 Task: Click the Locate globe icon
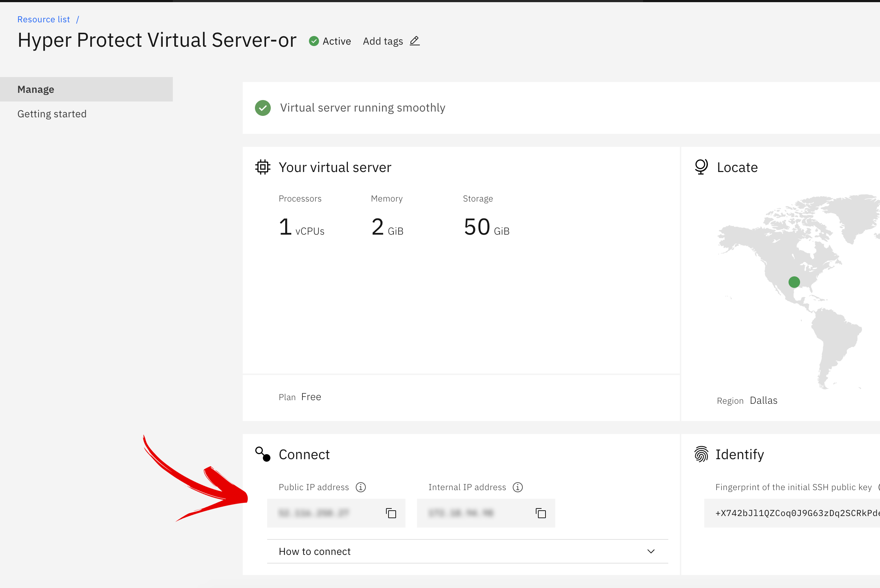click(701, 167)
